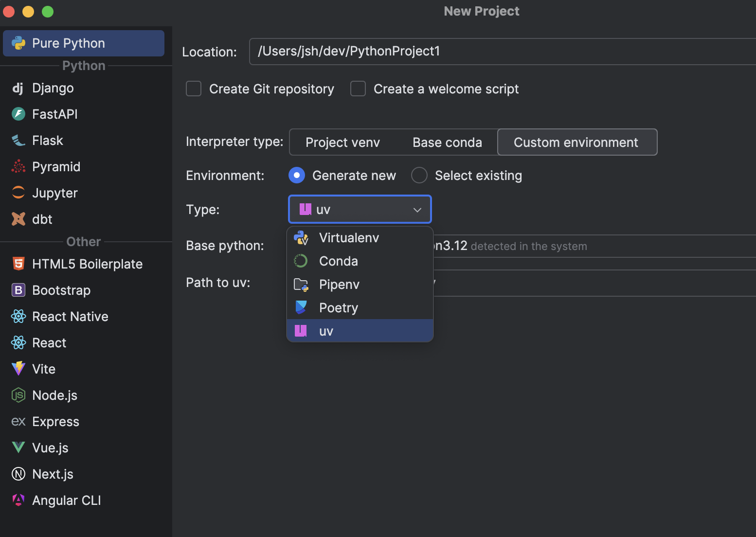The width and height of the screenshot is (756, 537).
Task: Select Vite project label
Action: (44, 369)
